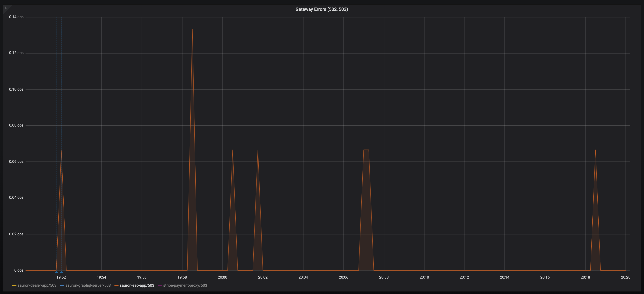Click the spike peak just after 20:00

pos(233,150)
